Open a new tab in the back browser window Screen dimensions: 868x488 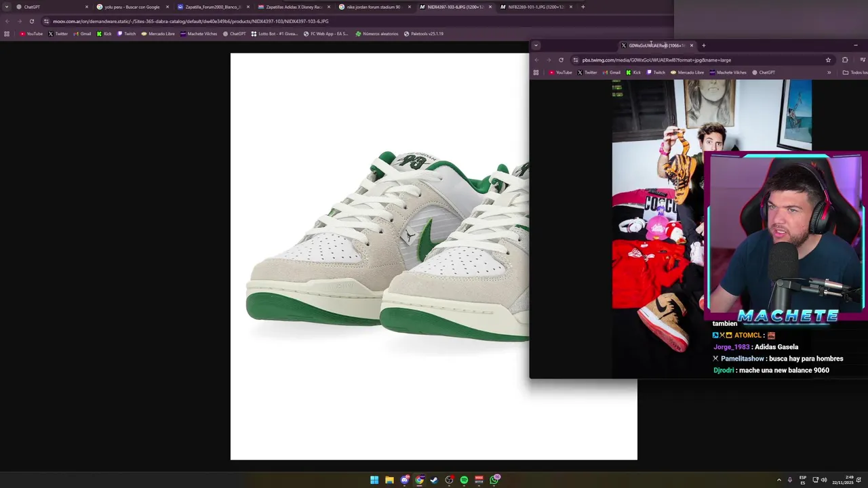point(583,7)
